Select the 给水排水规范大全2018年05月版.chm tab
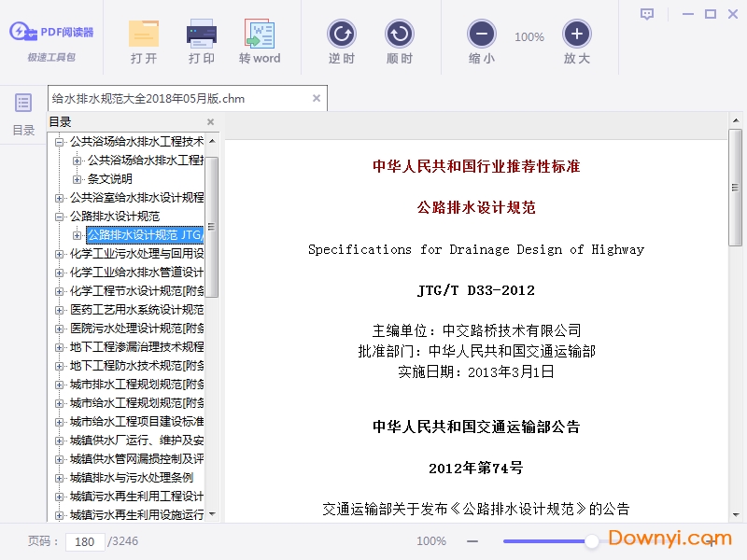This screenshot has height=560, width=747. pyautogui.click(x=148, y=98)
